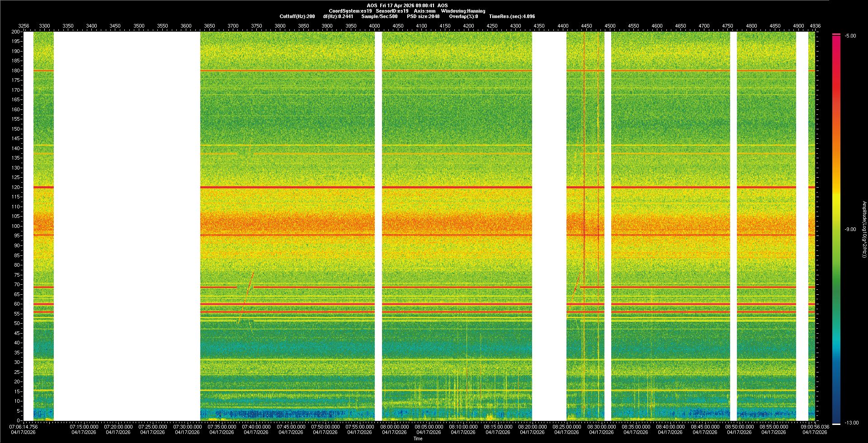Click the PSD size:2048 parameter text
Screen dimensions: 868x443
(423, 16)
